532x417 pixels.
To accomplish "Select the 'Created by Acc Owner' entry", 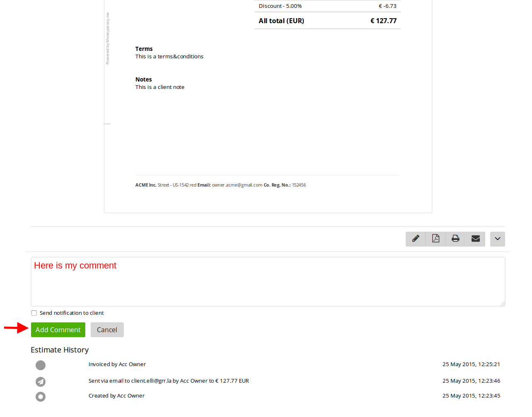I will tap(117, 396).
